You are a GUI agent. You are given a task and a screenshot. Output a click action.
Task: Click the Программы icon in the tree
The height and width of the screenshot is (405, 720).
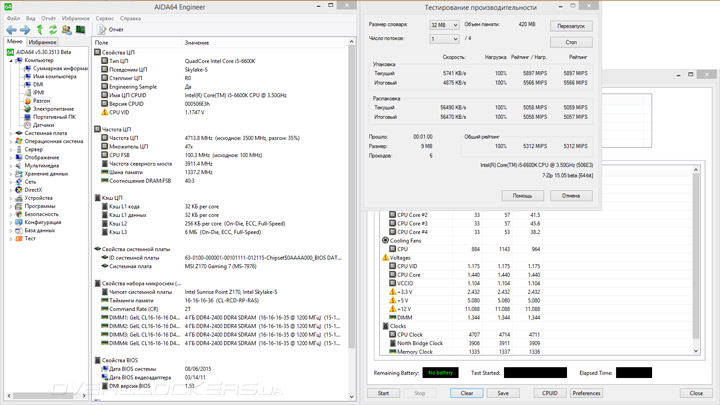(19, 206)
